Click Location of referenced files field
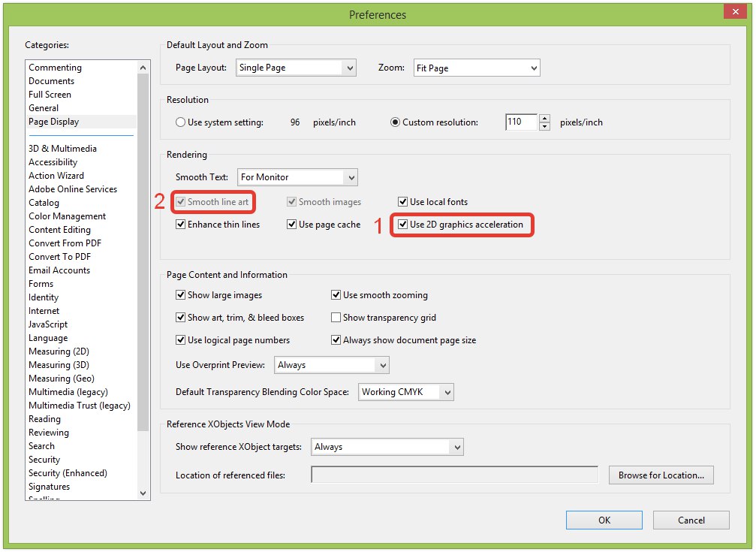 point(455,475)
